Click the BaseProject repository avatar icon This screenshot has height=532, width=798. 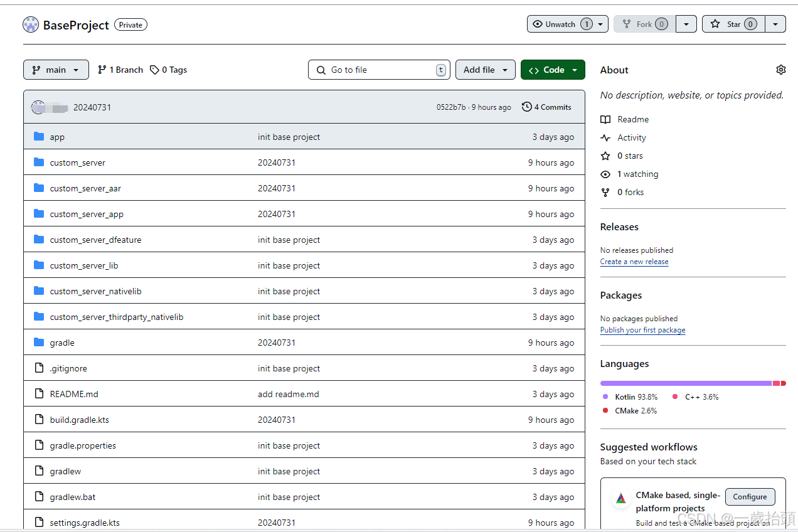pyautogui.click(x=31, y=24)
